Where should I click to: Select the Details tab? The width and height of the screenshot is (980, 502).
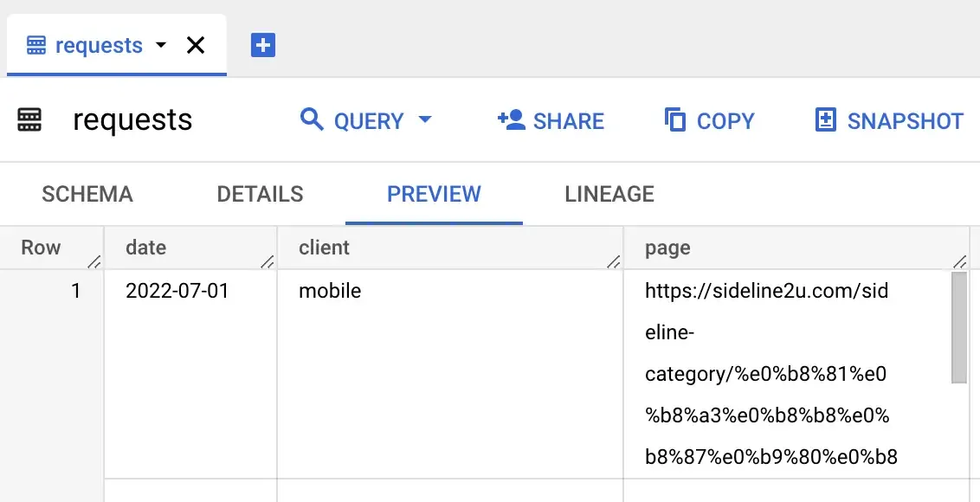260,194
